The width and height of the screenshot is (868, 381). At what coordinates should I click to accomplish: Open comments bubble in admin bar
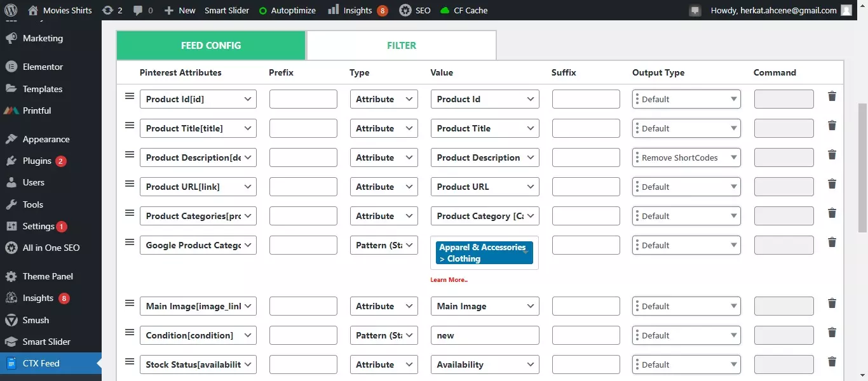143,10
